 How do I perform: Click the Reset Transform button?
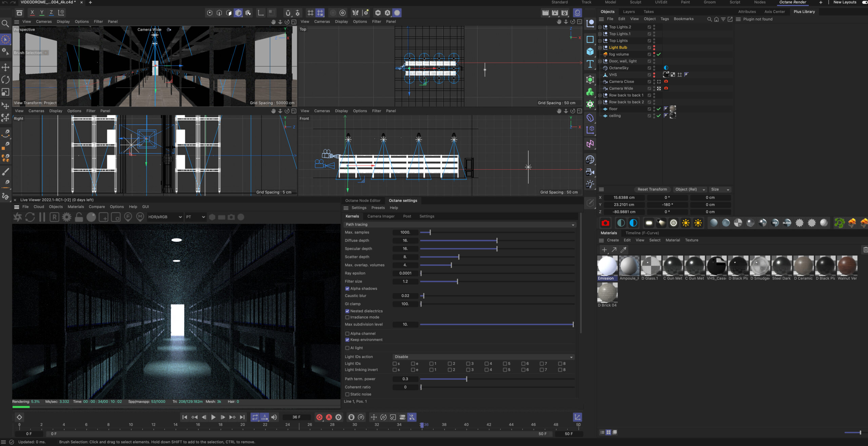652,189
